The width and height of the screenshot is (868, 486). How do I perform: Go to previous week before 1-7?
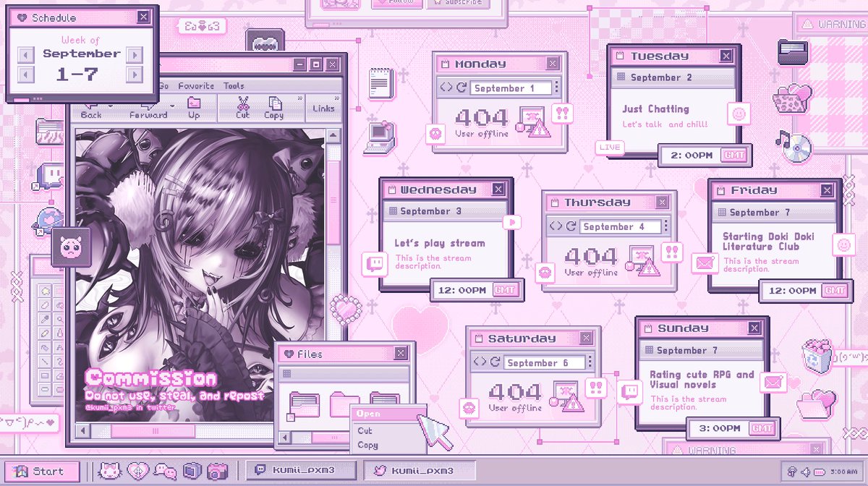tap(25, 74)
